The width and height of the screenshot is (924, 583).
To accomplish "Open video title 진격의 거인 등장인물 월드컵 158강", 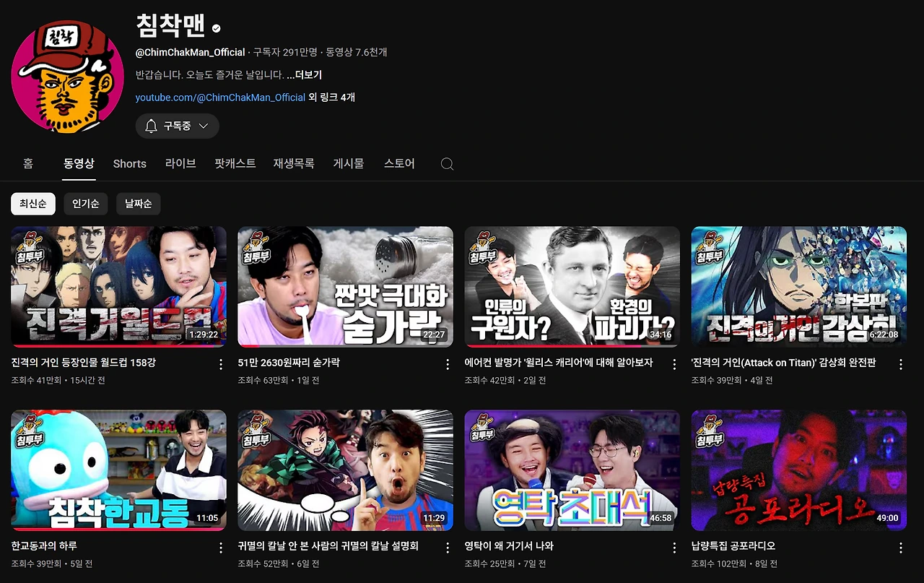I will click(x=84, y=362).
